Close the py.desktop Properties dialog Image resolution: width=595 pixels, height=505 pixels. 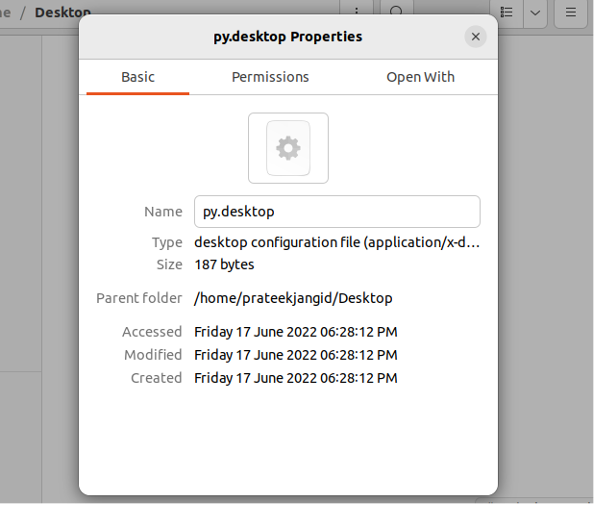coord(475,37)
